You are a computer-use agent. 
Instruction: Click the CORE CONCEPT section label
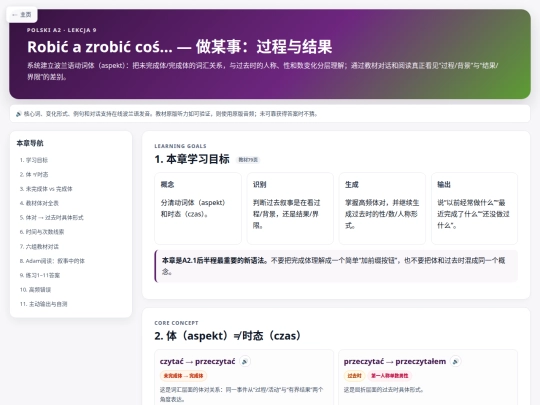point(176,323)
